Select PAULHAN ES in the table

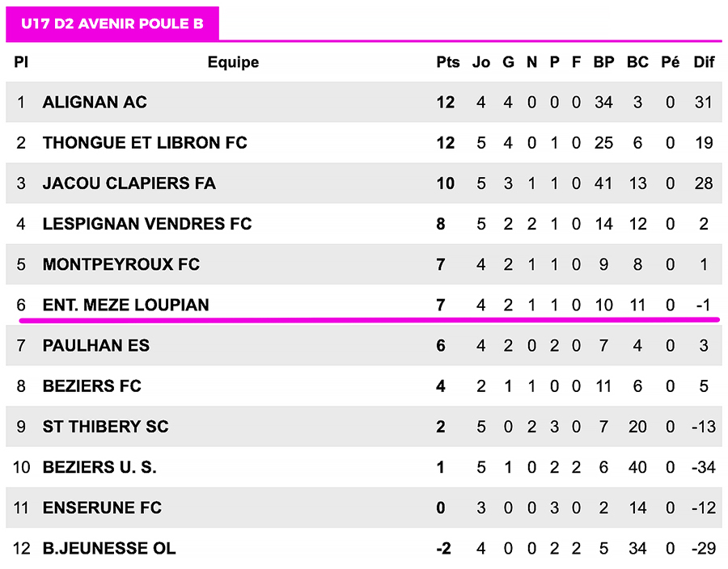click(x=95, y=346)
